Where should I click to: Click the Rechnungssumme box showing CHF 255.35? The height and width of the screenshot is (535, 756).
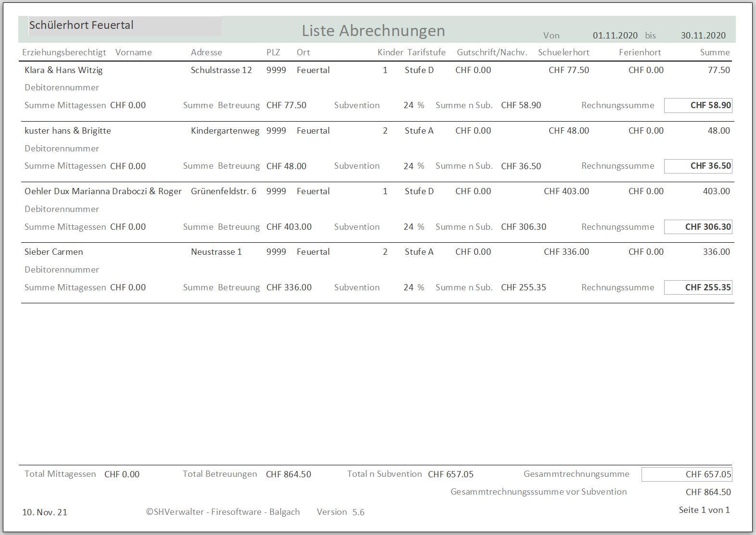click(x=698, y=287)
